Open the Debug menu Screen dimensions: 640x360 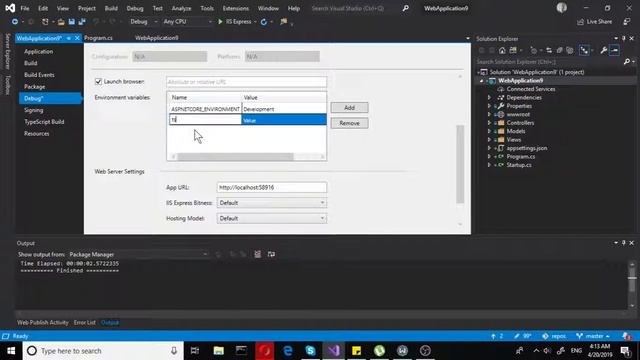click(x=135, y=8)
